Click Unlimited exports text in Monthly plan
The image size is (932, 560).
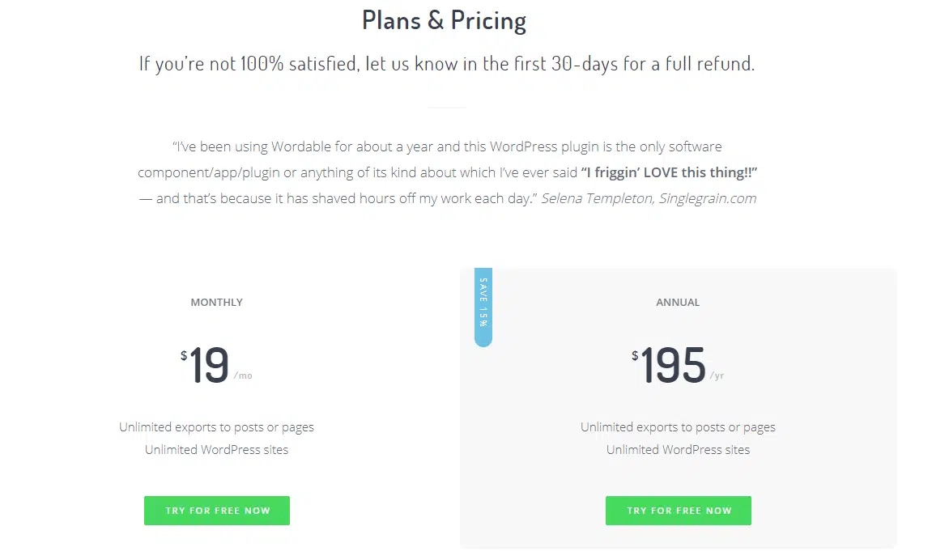pyautogui.click(x=216, y=426)
